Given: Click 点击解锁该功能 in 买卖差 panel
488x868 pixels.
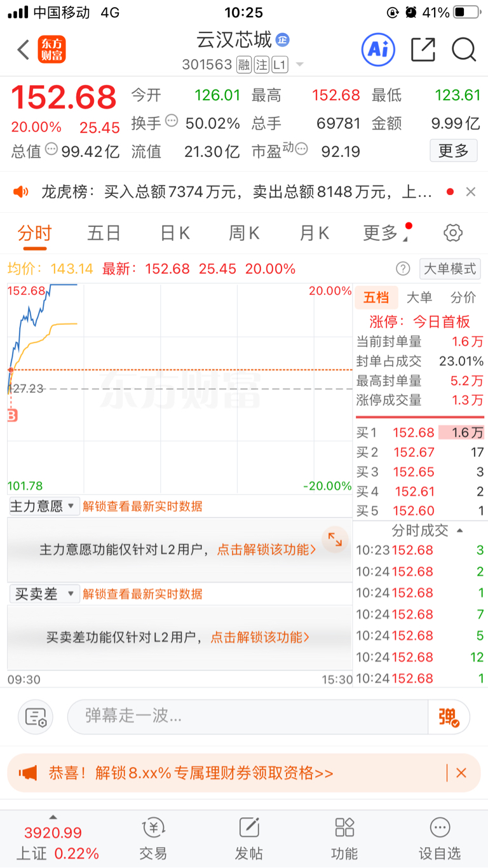Looking at the screenshot, I should coord(260,637).
